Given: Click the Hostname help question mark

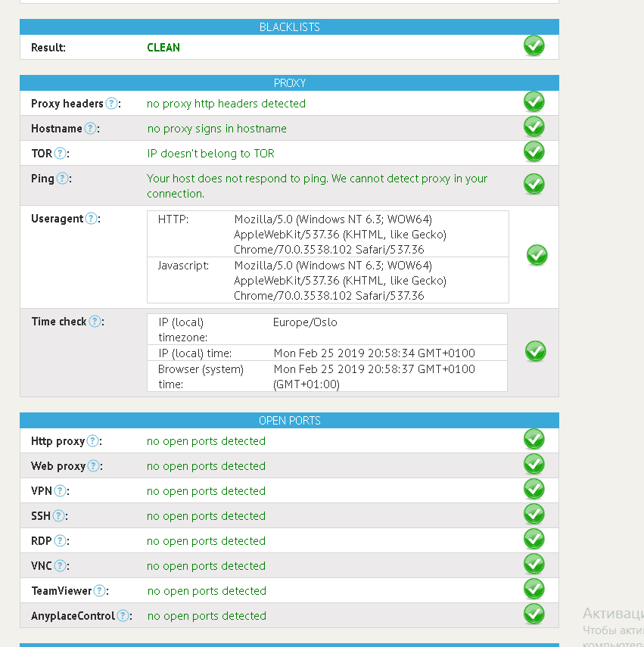Looking at the screenshot, I should click(x=90, y=129).
